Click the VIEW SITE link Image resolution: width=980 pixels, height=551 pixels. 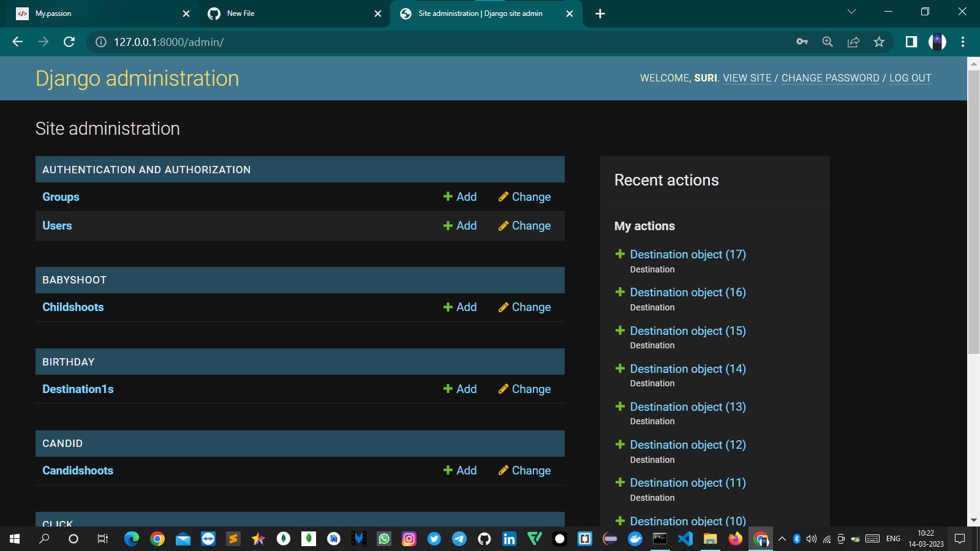(747, 78)
